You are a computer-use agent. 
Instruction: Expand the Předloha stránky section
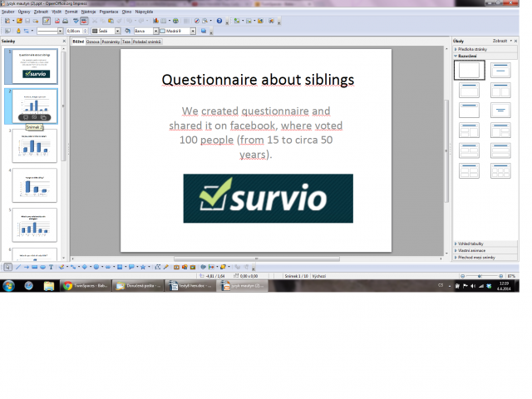(x=485, y=49)
